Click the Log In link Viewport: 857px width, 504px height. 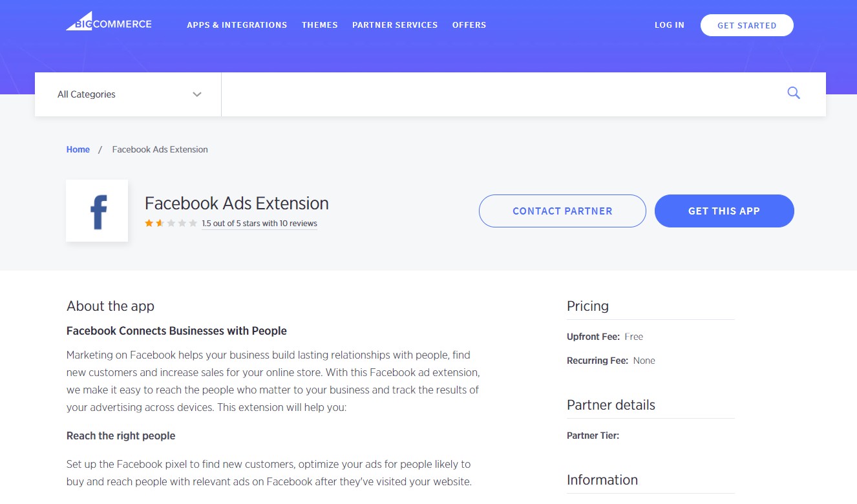pos(670,25)
